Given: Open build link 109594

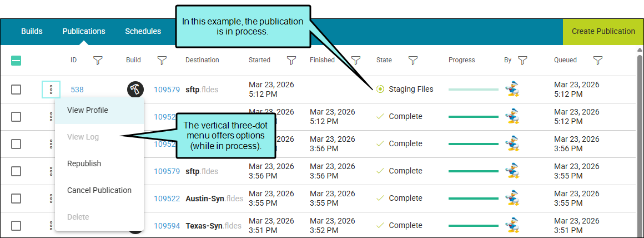Looking at the screenshot, I should 167,226.
